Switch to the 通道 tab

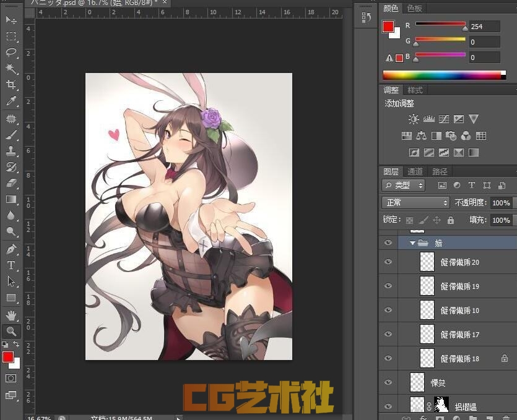(415, 171)
